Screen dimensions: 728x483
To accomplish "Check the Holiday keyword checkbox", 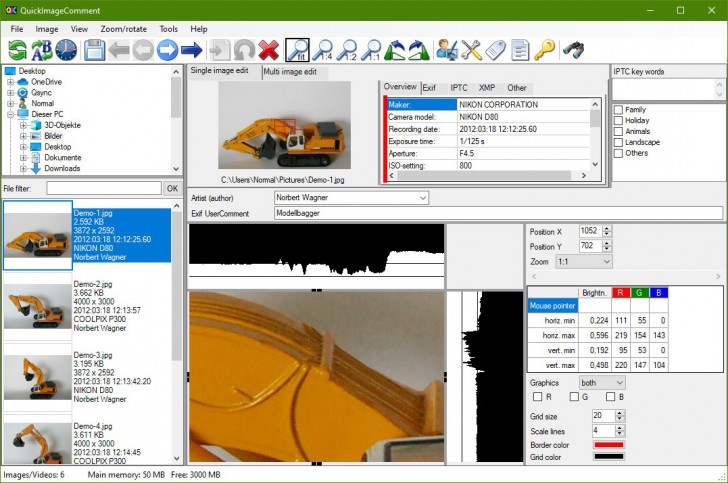I will click(x=618, y=120).
